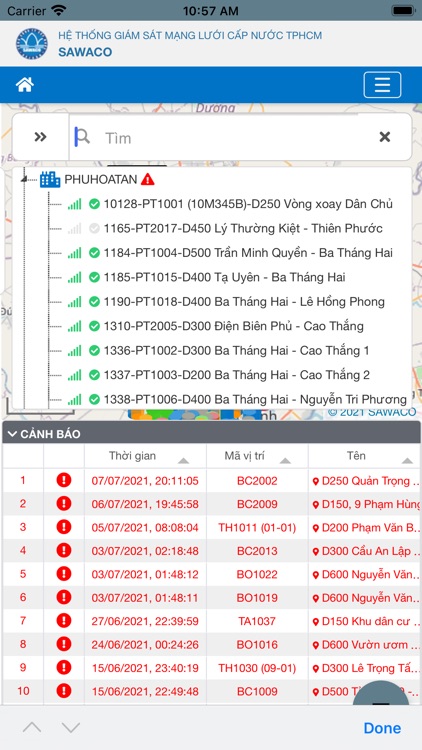The width and height of the screenshot is (422, 750).
Task: Open location code TA1037
Action: click(x=257, y=621)
